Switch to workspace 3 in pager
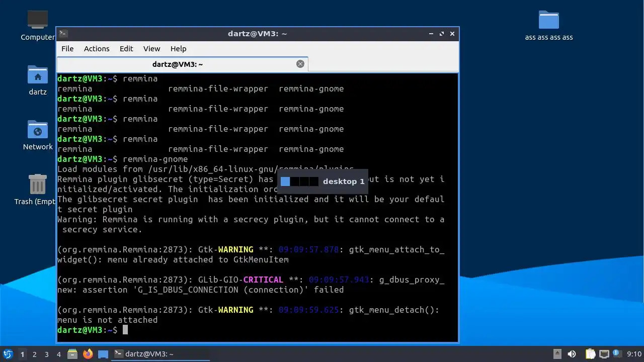 pyautogui.click(x=46, y=354)
